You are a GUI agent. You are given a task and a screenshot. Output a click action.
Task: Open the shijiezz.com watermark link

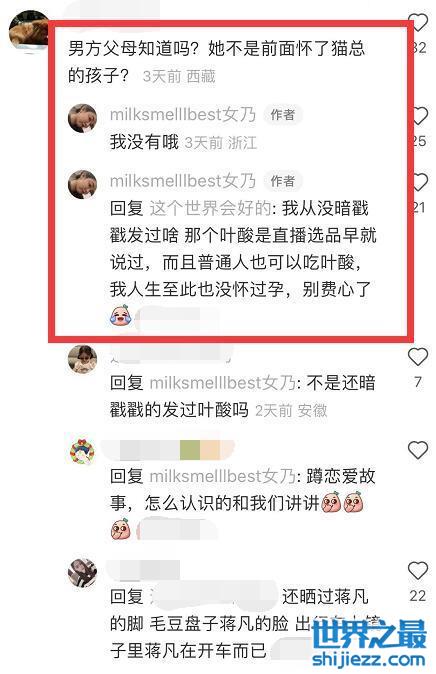point(369,644)
